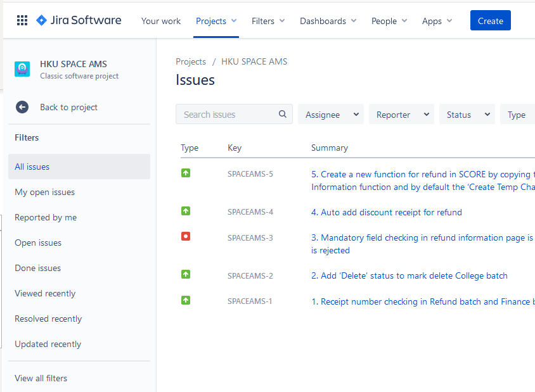This screenshot has width=535, height=392.
Task: Click the Search issues input field
Action: click(x=234, y=114)
